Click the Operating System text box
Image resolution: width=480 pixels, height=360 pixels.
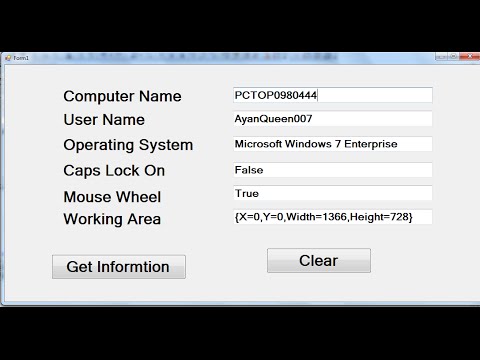click(333, 144)
